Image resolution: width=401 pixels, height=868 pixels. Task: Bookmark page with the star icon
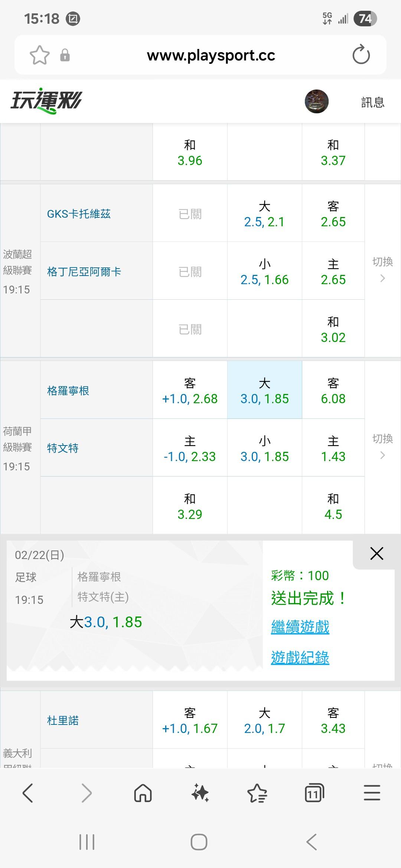39,55
